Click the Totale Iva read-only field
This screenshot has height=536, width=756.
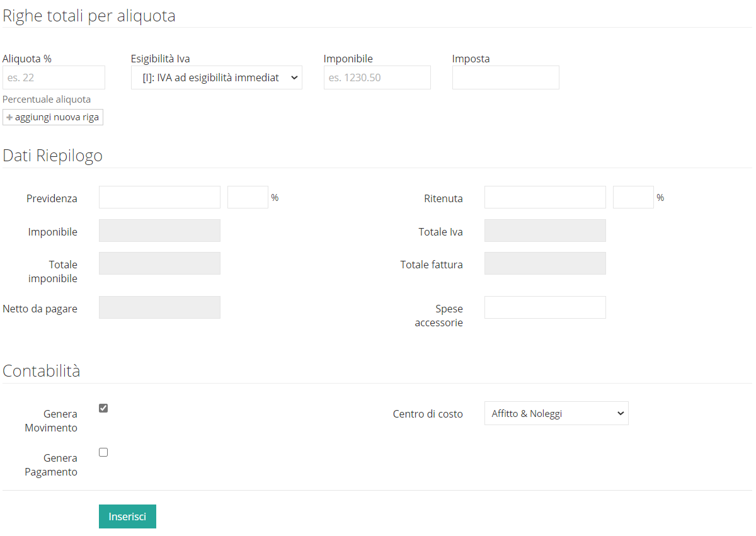pyautogui.click(x=545, y=231)
